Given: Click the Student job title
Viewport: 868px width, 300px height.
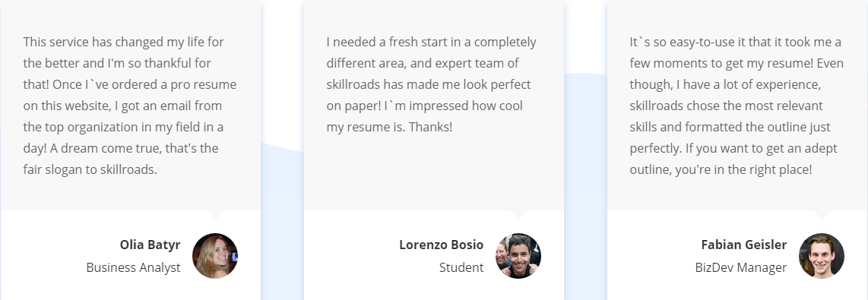Looking at the screenshot, I should (461, 267).
